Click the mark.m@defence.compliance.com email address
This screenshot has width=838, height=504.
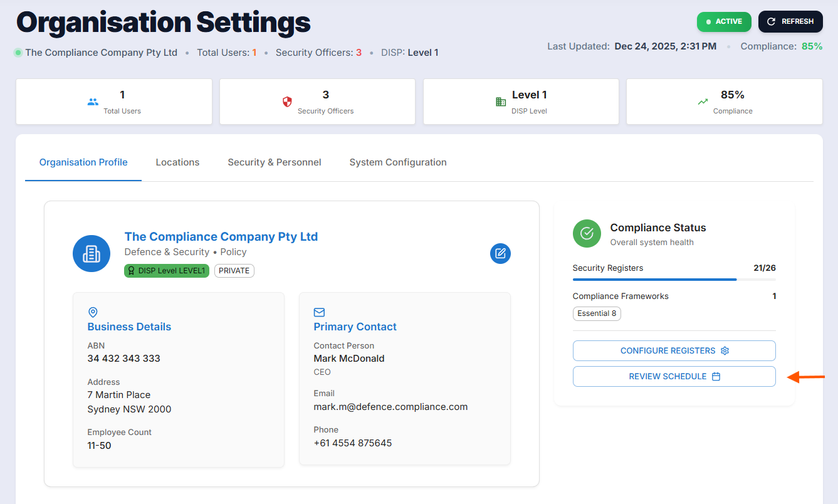(x=390, y=407)
